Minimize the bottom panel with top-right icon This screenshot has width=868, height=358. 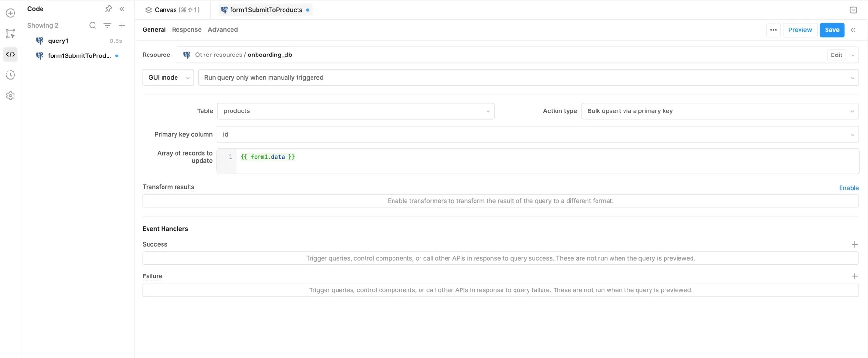point(853,10)
